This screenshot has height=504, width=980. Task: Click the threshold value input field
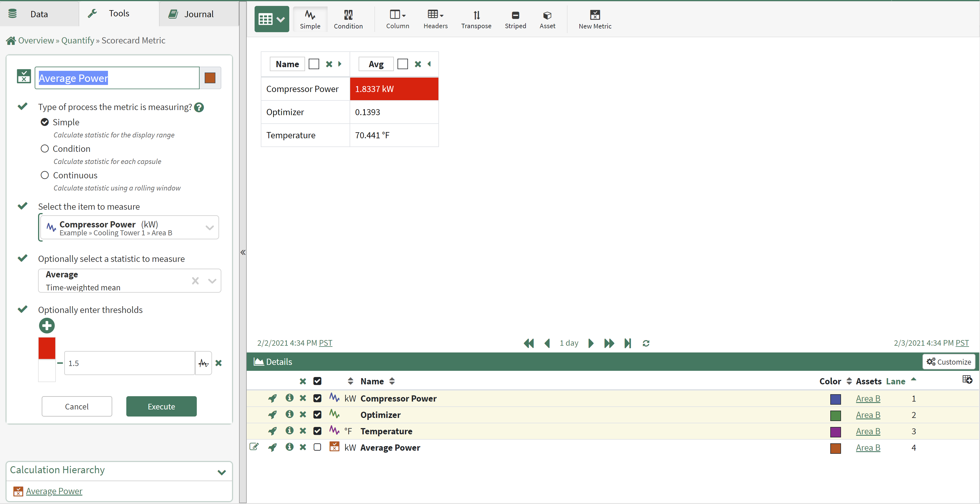(x=129, y=363)
